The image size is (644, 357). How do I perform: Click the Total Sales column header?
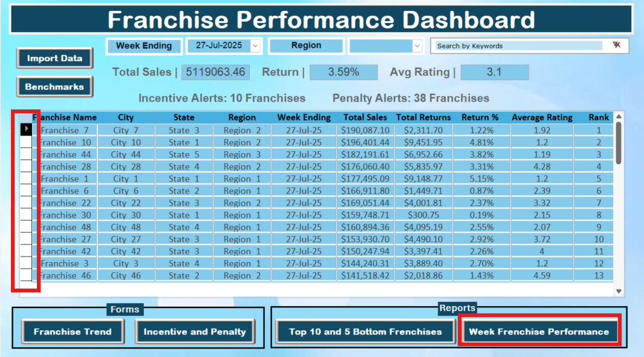365,117
